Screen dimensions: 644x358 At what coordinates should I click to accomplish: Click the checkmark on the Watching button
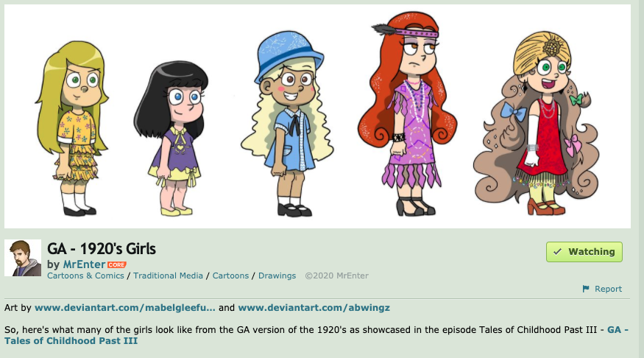coord(557,251)
